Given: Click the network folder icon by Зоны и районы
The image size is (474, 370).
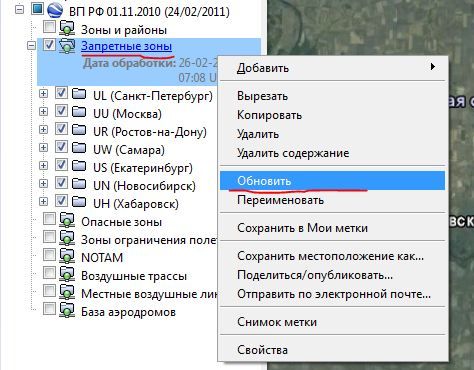Looking at the screenshot, I should click(x=67, y=28).
